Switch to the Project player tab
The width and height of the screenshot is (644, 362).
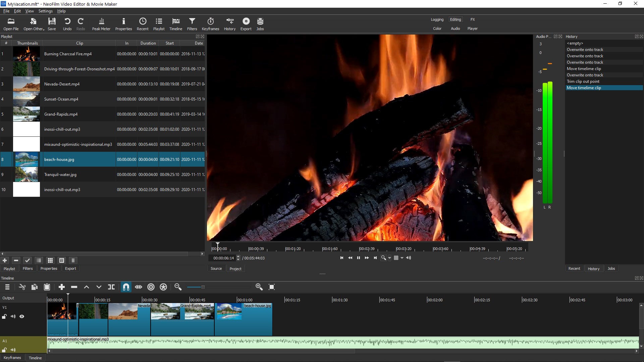tap(235, 269)
